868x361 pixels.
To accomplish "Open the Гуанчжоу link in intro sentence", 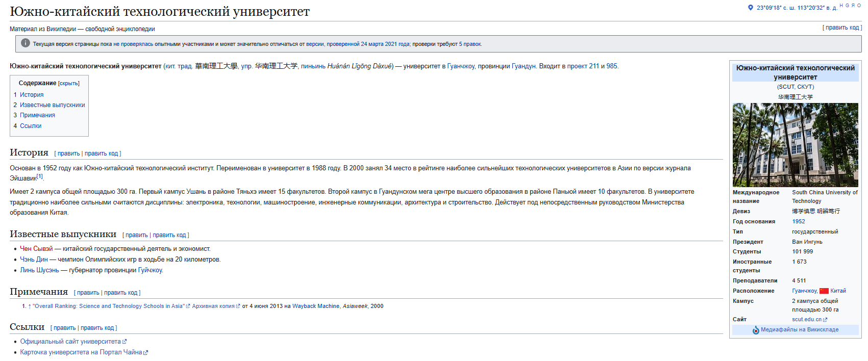I will (461, 66).
